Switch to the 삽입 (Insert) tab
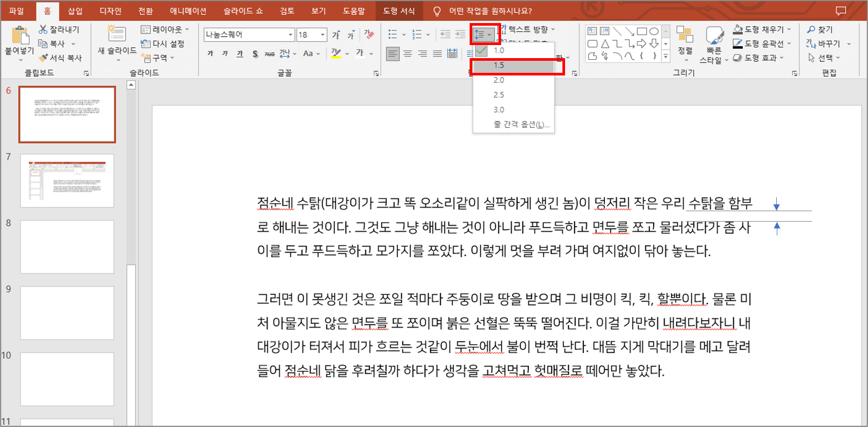Viewport: 868px width, 427px height. (75, 10)
